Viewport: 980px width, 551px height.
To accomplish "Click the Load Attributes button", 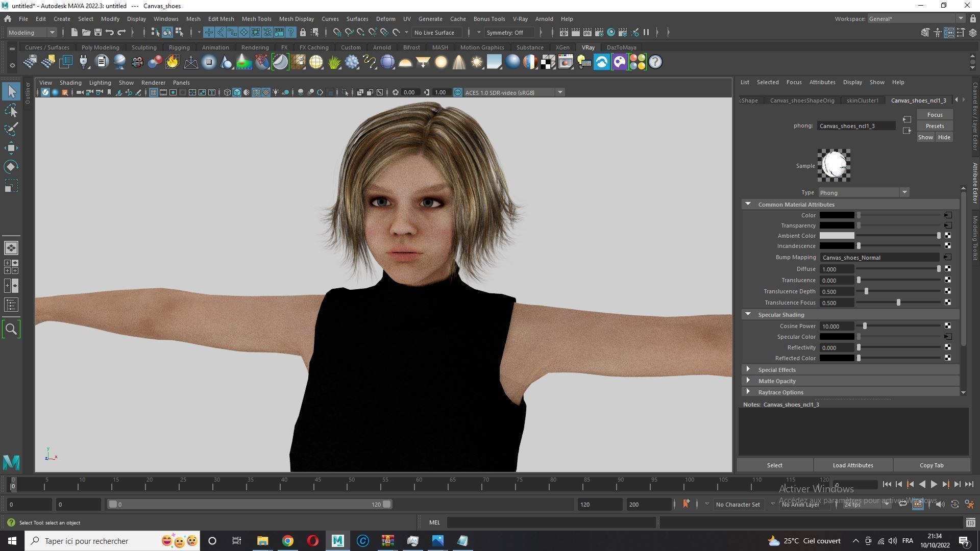I will pos(852,465).
